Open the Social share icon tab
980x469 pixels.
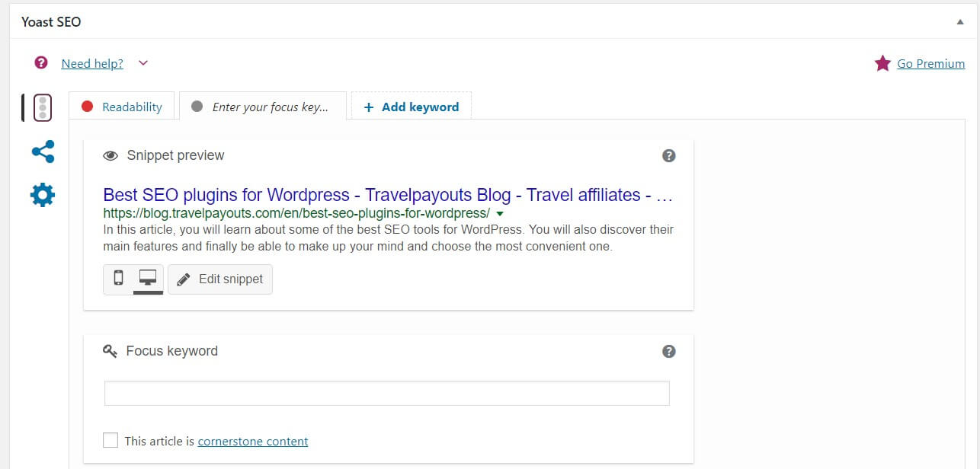click(x=43, y=152)
